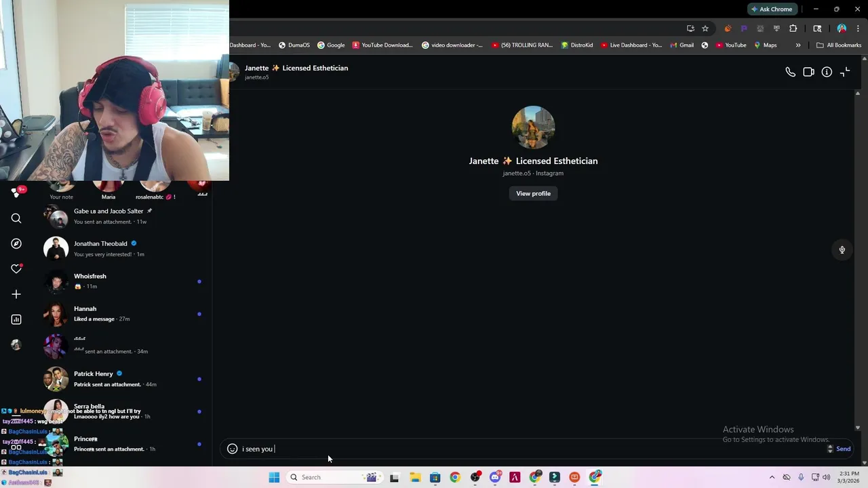Image resolution: width=868 pixels, height=488 pixels.
Task: Open the YouTube bookmark
Action: [730, 45]
